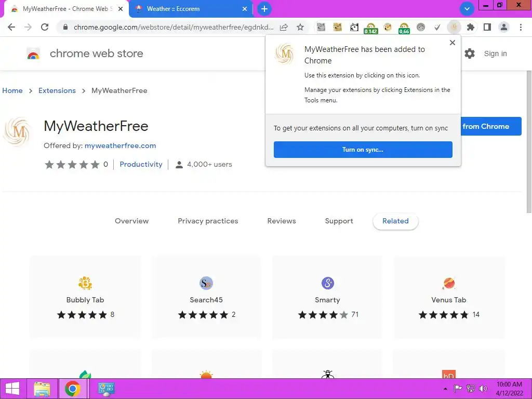Screen dimensions: 532x399
Task: Open the Search45 extension card
Action: point(206,297)
